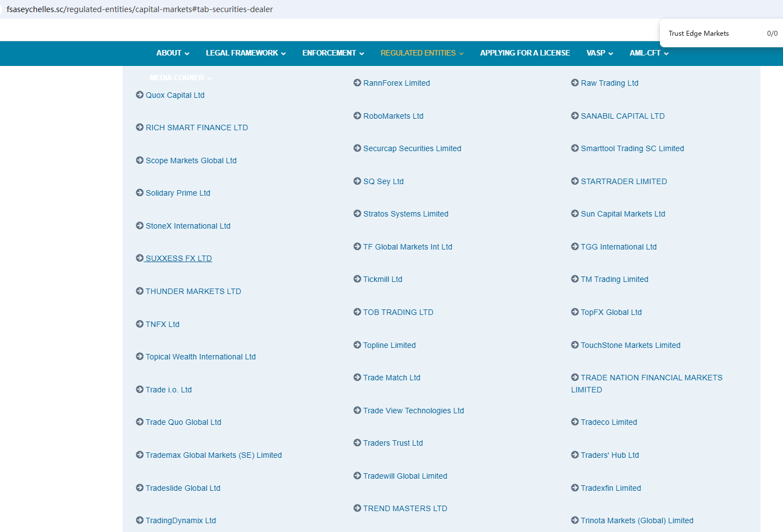Click the browser address bar URL
The height and width of the screenshot is (532, 783).
140,9
